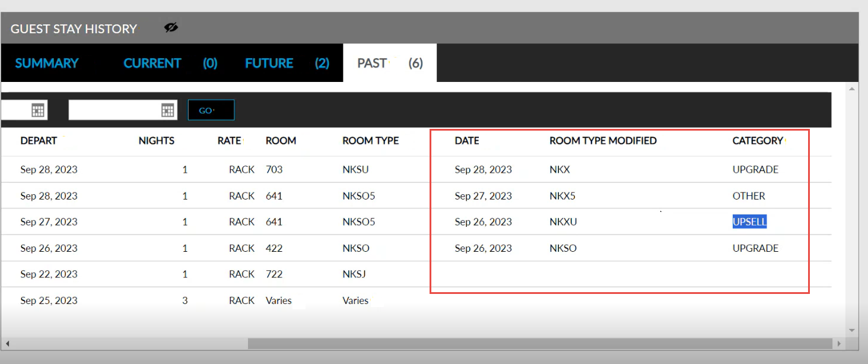
Task: Click the ROOM column header
Action: pyautogui.click(x=281, y=141)
